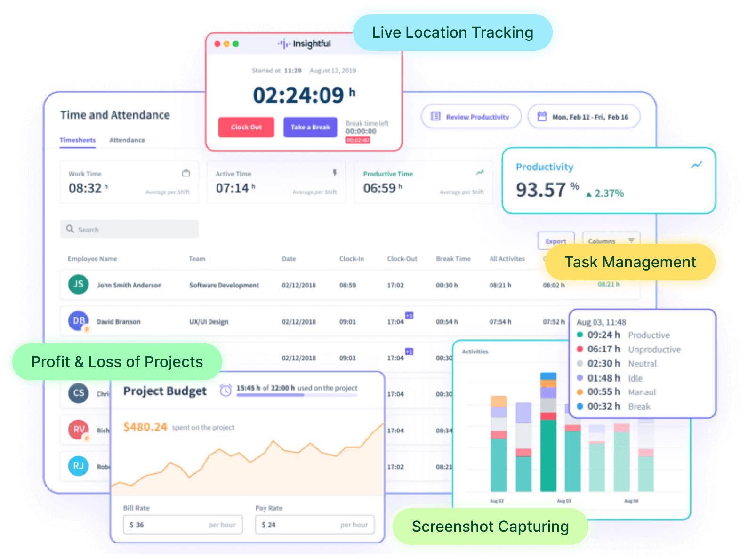The width and height of the screenshot is (756, 559).
Task: Click the Unproductive red legend dot
Action: 580,349
